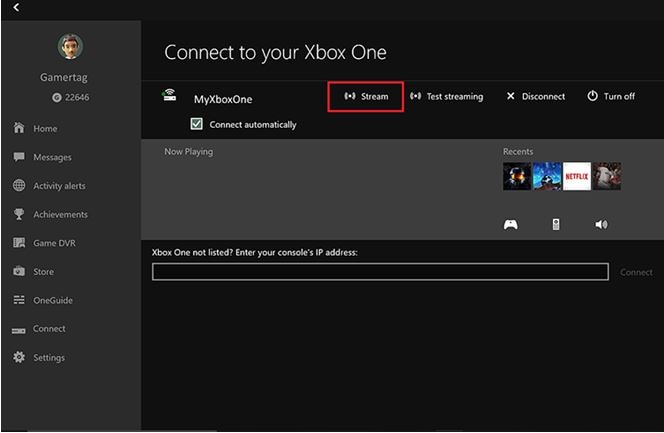The image size is (664, 433).
Task: Click the Recents heading
Action: coord(518,152)
